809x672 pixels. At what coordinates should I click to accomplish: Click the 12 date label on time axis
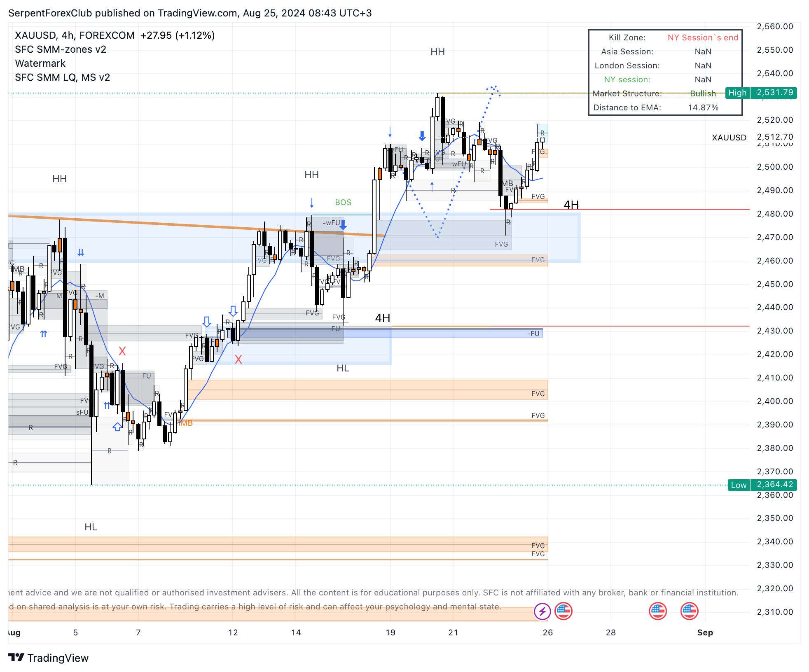[x=233, y=632]
